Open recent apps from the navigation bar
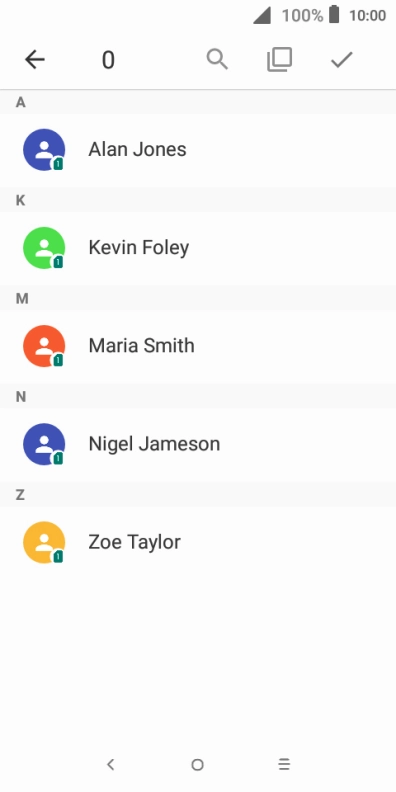Viewport: 396px width, 792px height. coord(284,764)
